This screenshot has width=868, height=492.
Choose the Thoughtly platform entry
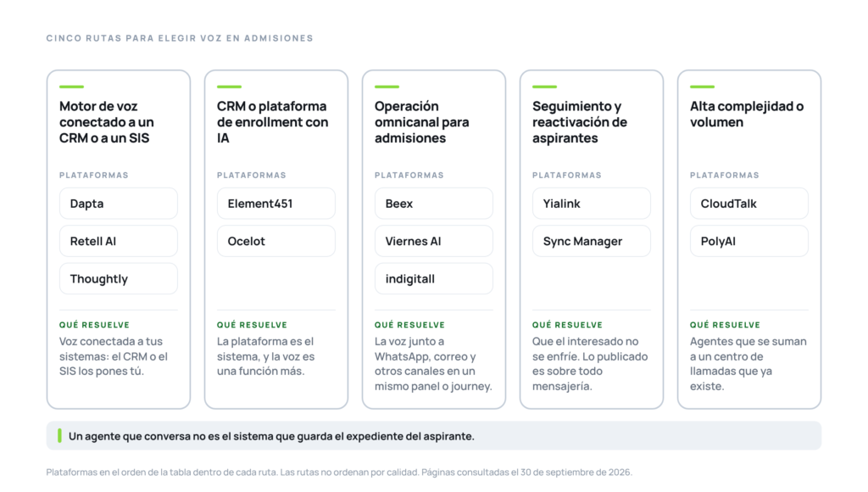click(x=119, y=279)
